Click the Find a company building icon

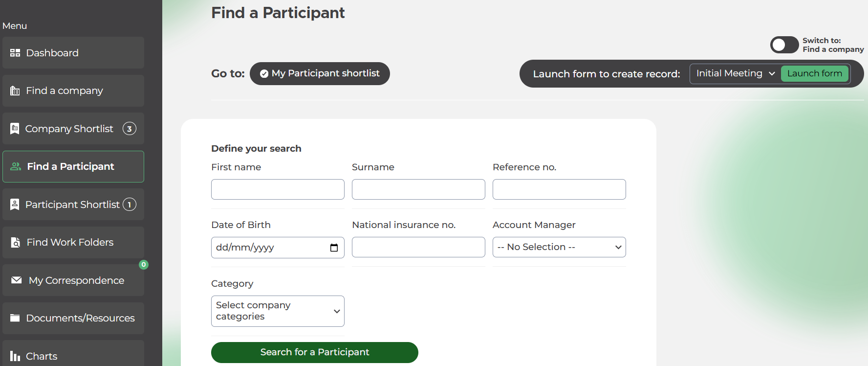(x=15, y=91)
